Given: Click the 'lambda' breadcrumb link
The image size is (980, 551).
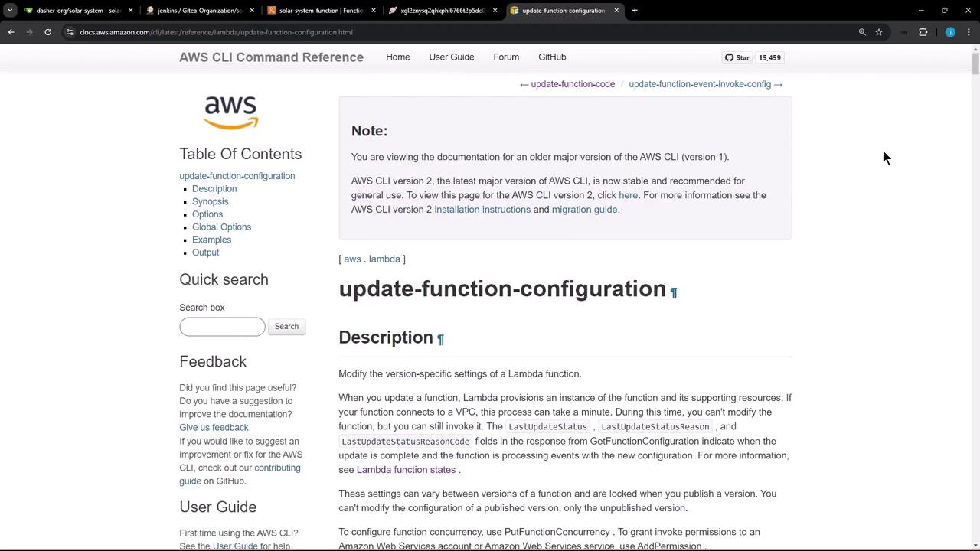Looking at the screenshot, I should click(384, 259).
